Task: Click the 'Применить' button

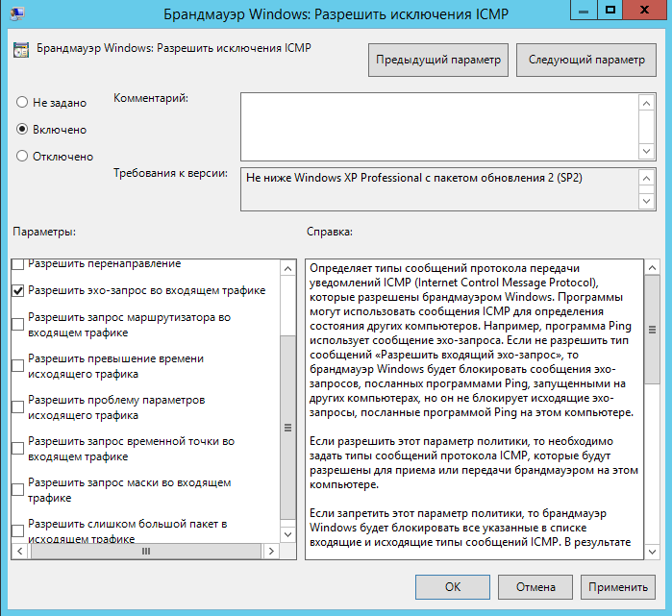Action: [x=618, y=587]
